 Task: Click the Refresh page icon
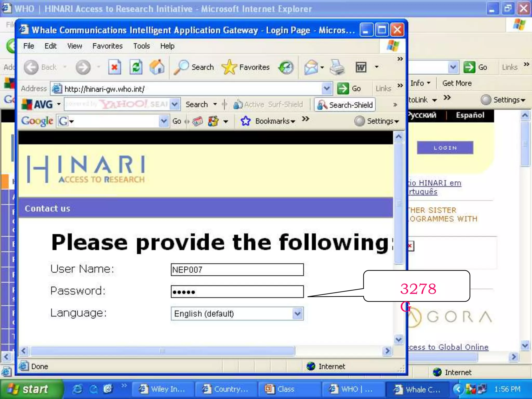(x=136, y=67)
